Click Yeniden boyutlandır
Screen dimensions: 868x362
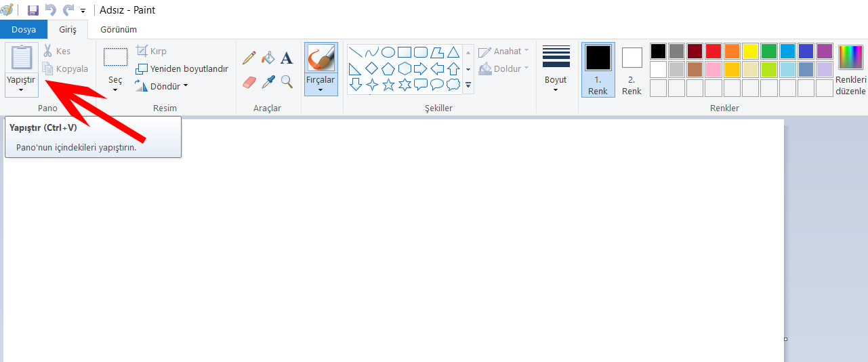click(x=182, y=68)
